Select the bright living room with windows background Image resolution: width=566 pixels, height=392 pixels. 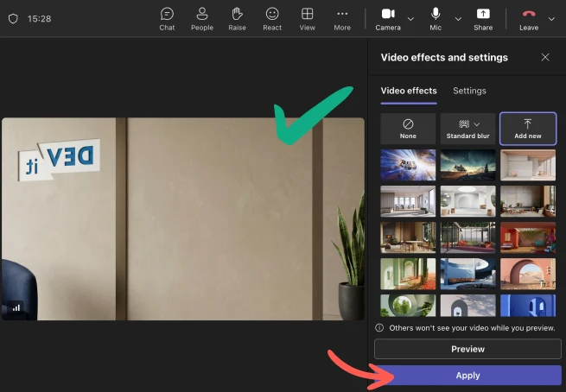[408, 201]
